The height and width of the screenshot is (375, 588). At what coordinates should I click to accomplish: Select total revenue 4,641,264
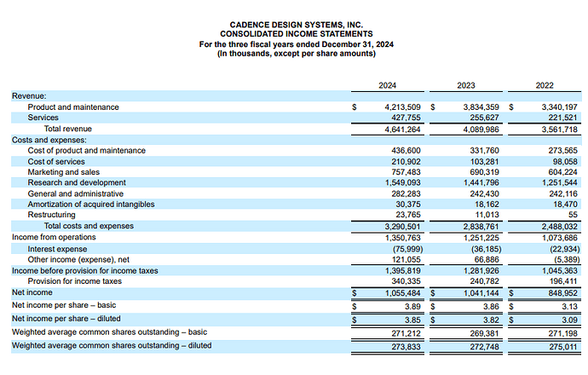[x=402, y=130]
